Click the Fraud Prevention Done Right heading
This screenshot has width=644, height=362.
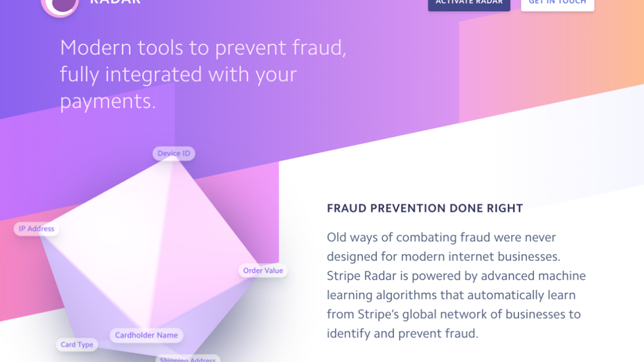pyautogui.click(x=424, y=208)
